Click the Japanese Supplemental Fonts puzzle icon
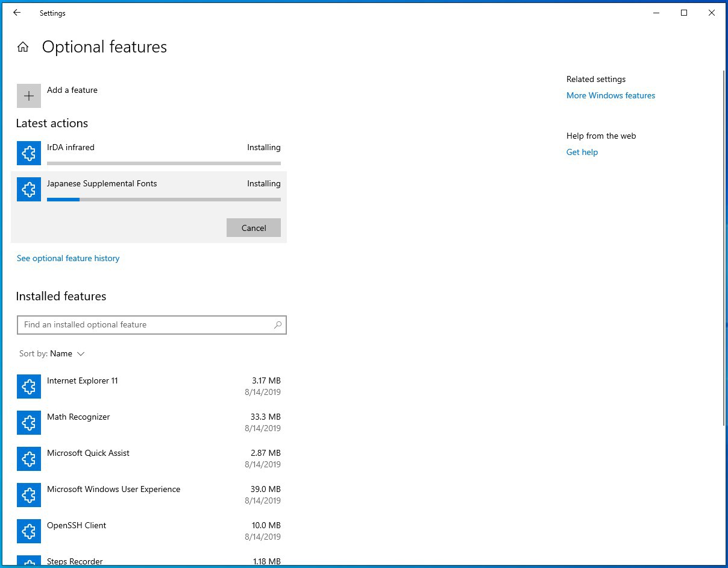 tap(29, 189)
